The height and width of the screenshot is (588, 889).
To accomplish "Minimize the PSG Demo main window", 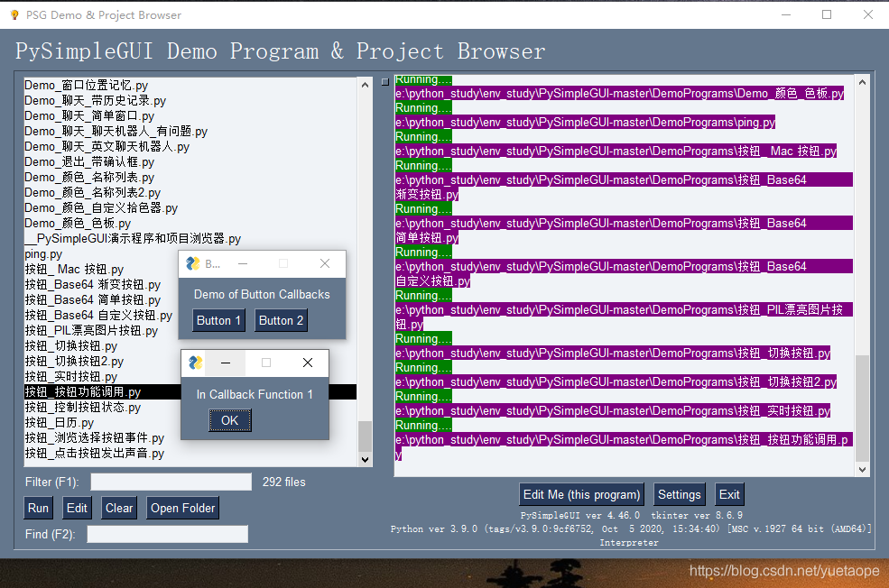I will tap(786, 14).
